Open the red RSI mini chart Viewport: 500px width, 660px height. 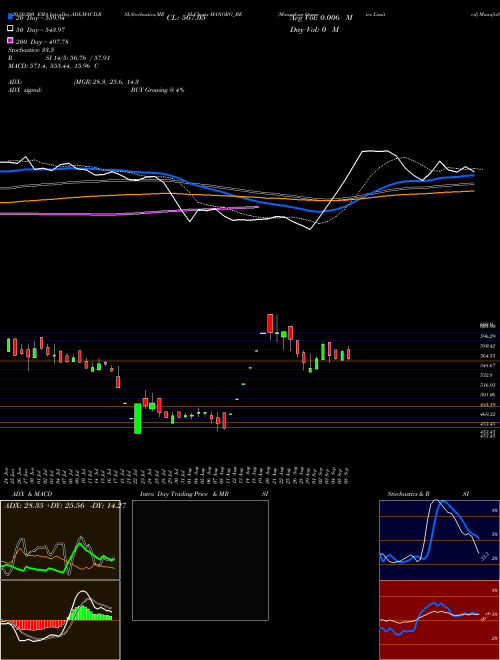click(x=439, y=620)
